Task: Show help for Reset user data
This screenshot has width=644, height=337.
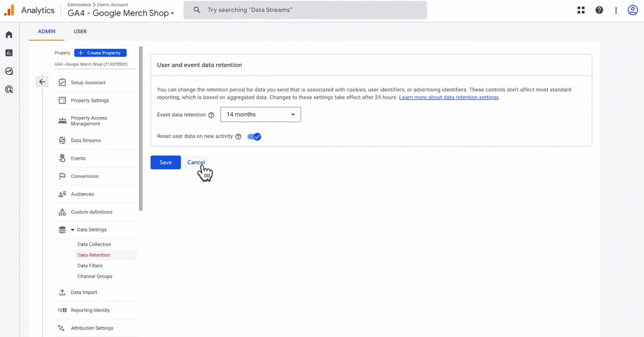Action: coord(238,136)
